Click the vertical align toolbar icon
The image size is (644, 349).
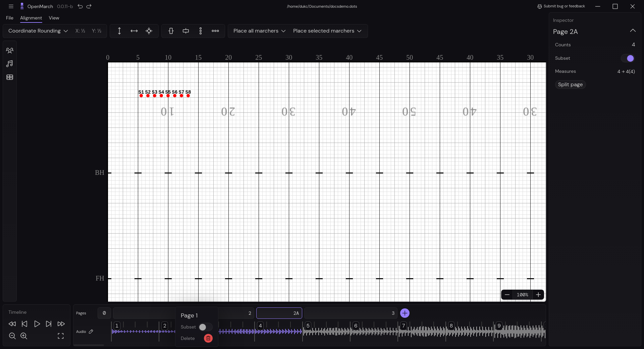coord(119,31)
